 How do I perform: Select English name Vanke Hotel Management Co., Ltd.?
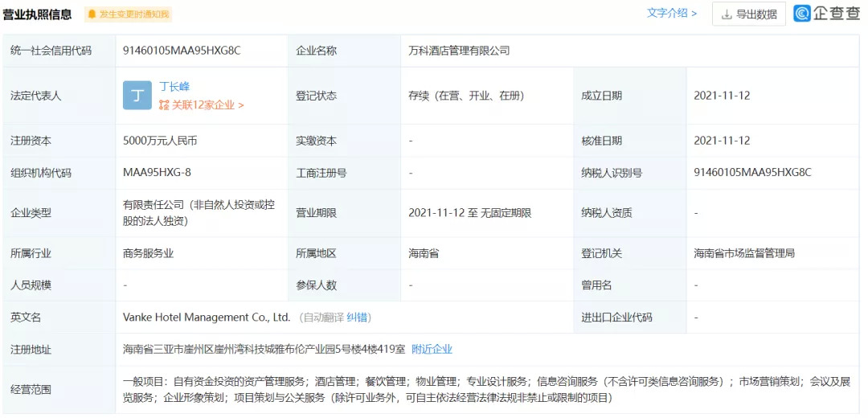tap(207, 318)
